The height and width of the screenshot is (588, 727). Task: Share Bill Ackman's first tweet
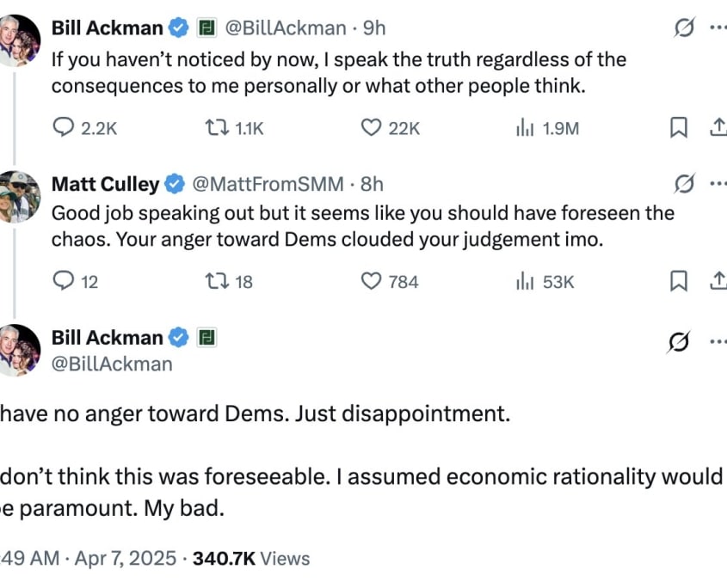click(x=718, y=127)
